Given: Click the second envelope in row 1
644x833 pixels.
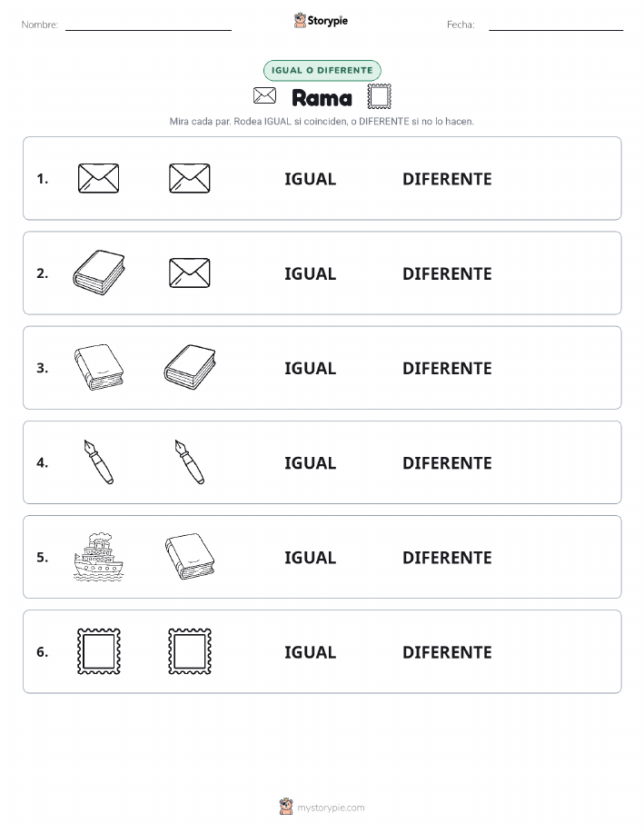Looking at the screenshot, I should pyautogui.click(x=190, y=178).
